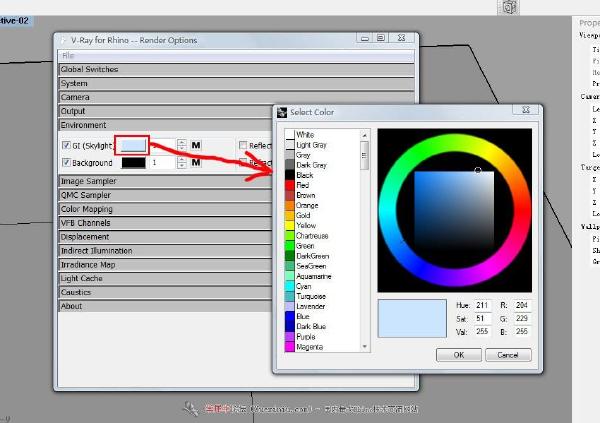The width and height of the screenshot is (600, 423).
Task: Click the saturation-value square in color wheel
Action: pos(454,211)
